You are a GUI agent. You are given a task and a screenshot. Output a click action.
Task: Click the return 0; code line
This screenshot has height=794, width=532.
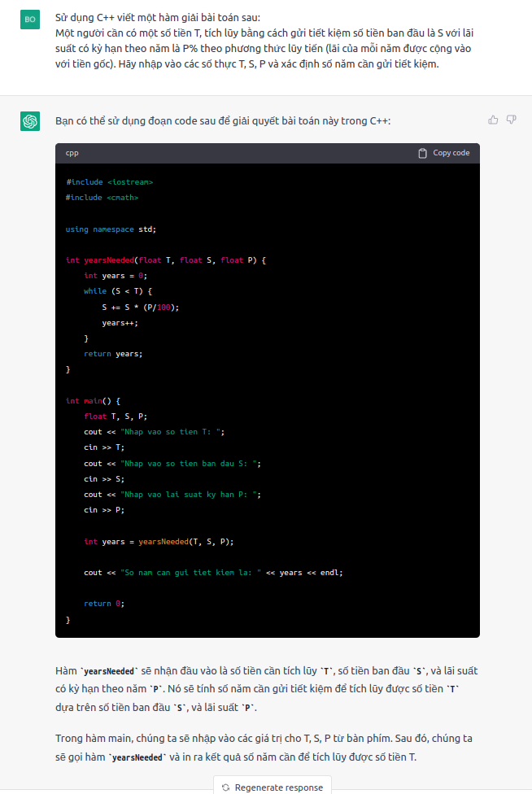tap(103, 604)
